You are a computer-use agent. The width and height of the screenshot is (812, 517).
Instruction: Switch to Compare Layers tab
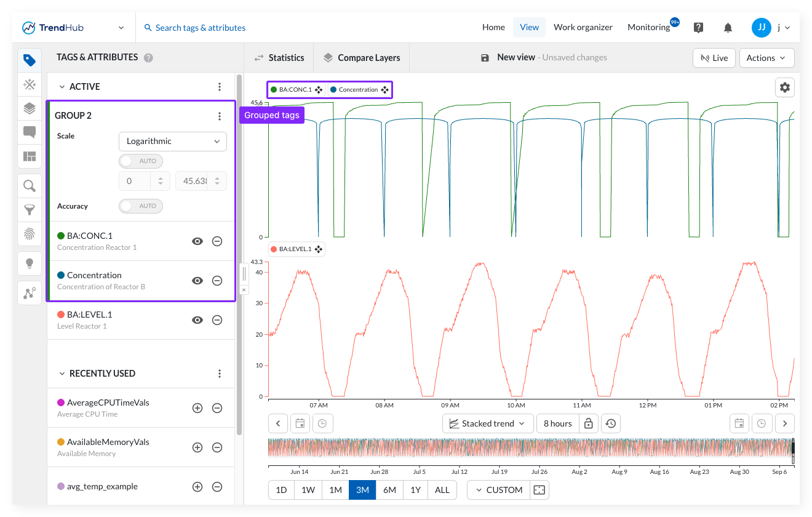point(362,58)
